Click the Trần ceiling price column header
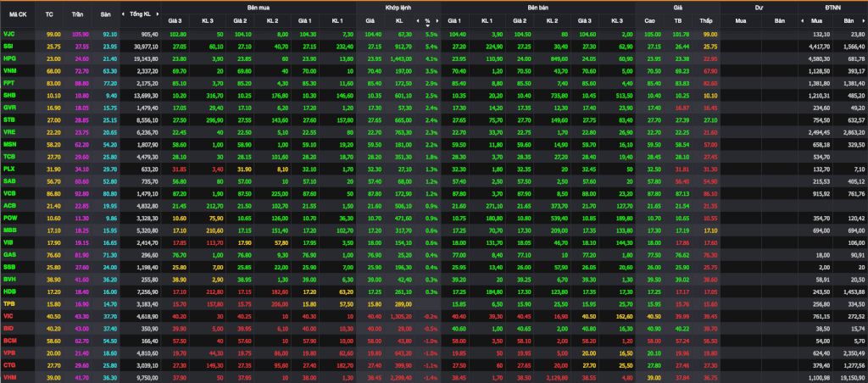Image resolution: width=868 pixels, height=383 pixels. (x=77, y=14)
